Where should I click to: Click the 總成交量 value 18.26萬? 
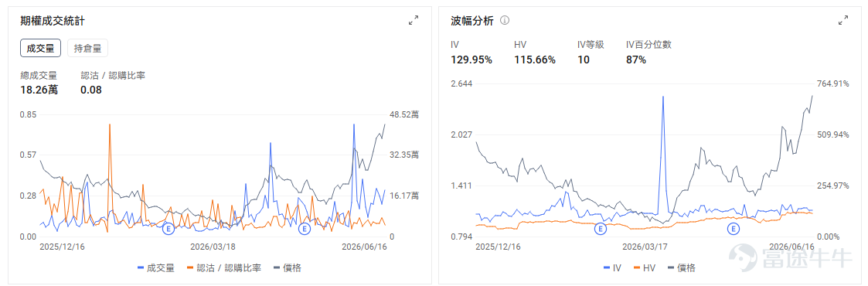tap(39, 90)
